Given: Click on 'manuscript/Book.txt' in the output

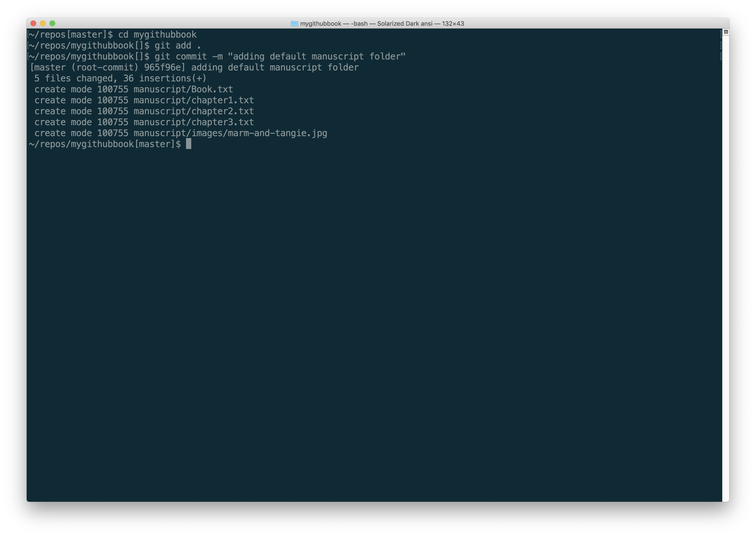Looking at the screenshot, I should (x=183, y=89).
